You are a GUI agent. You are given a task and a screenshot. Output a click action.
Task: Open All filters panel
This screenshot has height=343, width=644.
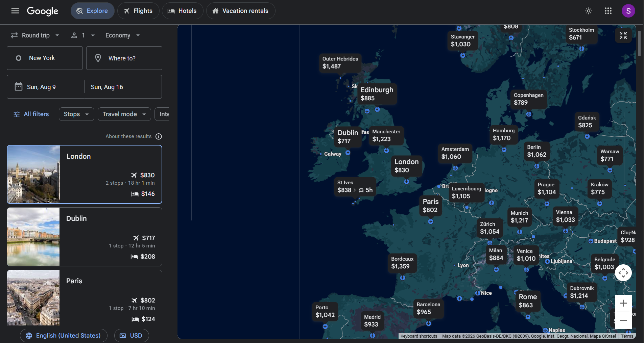tap(31, 114)
